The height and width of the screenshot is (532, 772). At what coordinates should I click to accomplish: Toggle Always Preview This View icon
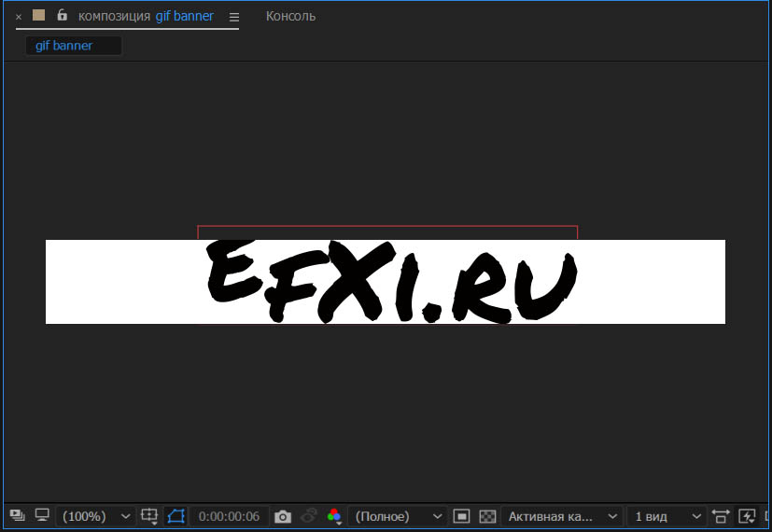pos(17,515)
